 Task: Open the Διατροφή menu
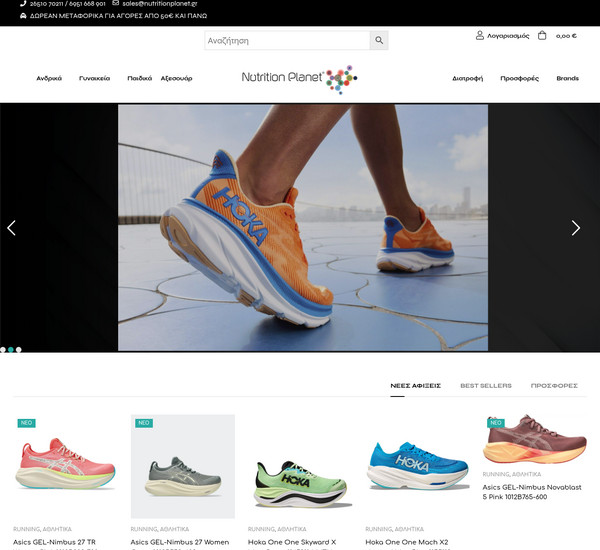pos(468,78)
